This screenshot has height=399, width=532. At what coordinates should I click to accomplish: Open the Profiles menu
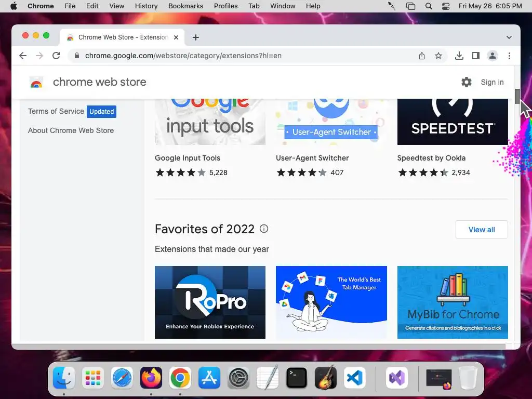pos(225,6)
